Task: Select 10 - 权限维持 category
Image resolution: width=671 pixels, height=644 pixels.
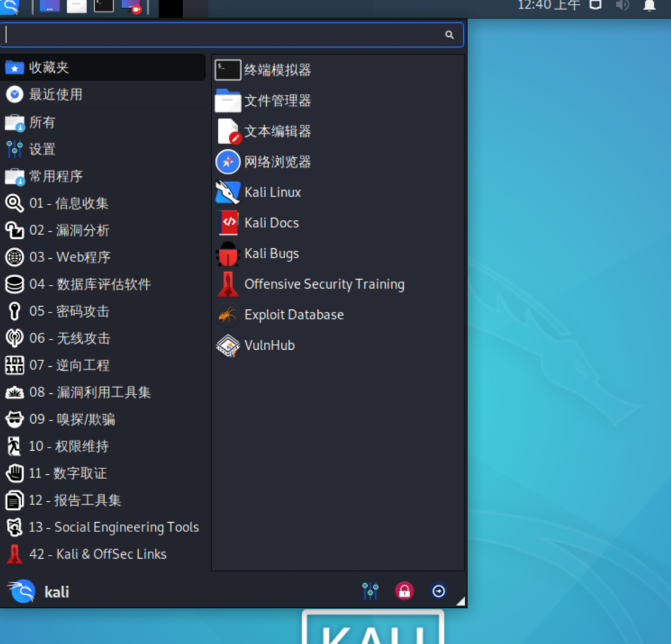Action: point(103,446)
